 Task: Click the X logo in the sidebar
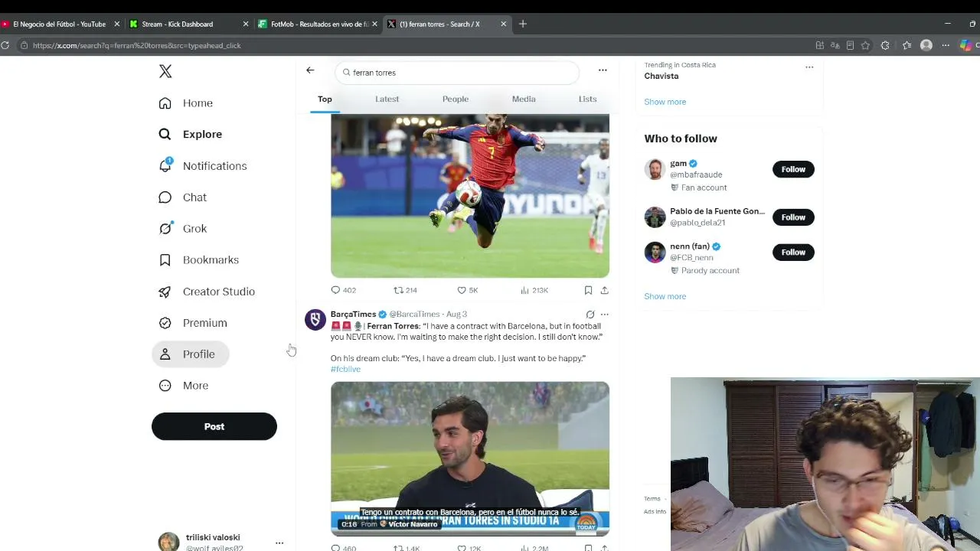point(165,71)
